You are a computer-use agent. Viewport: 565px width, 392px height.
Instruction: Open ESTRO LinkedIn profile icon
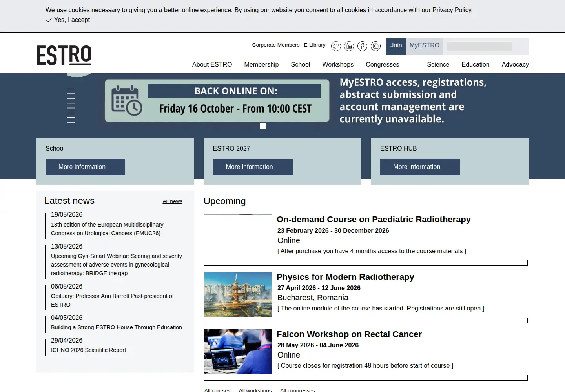click(349, 46)
